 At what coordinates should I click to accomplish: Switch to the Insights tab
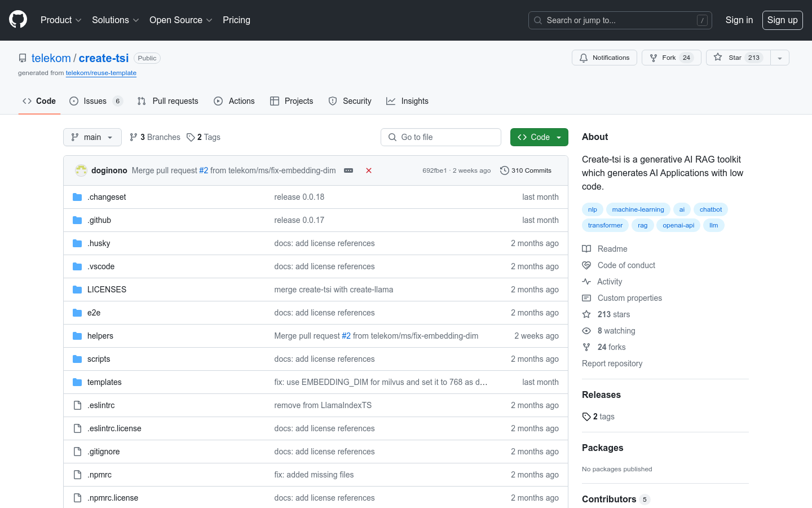407,101
